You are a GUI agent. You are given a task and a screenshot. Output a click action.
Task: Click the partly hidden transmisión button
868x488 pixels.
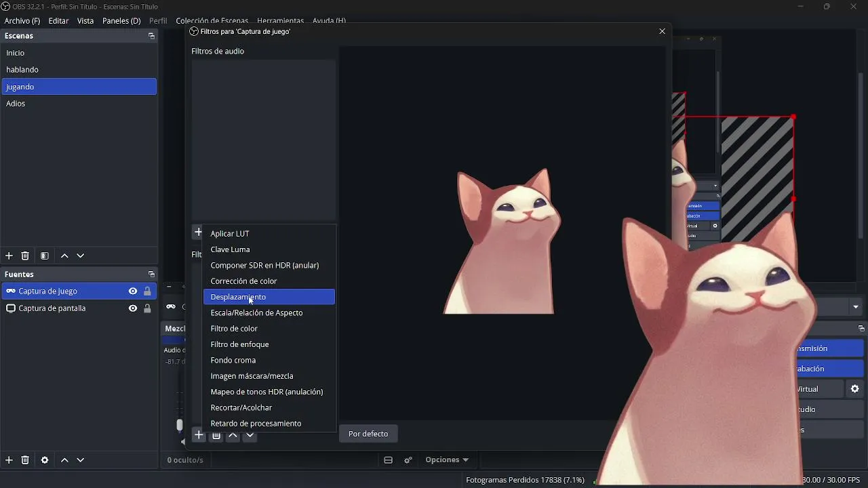coord(829,348)
